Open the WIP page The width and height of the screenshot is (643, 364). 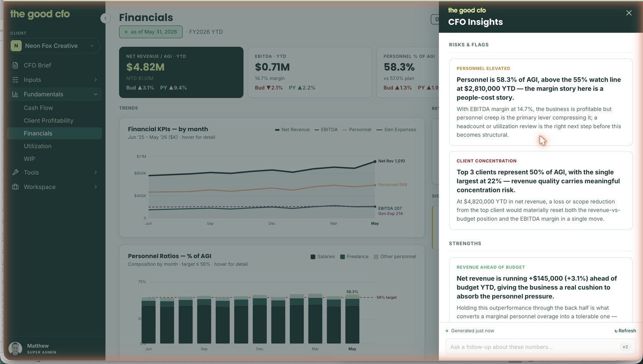(x=29, y=159)
